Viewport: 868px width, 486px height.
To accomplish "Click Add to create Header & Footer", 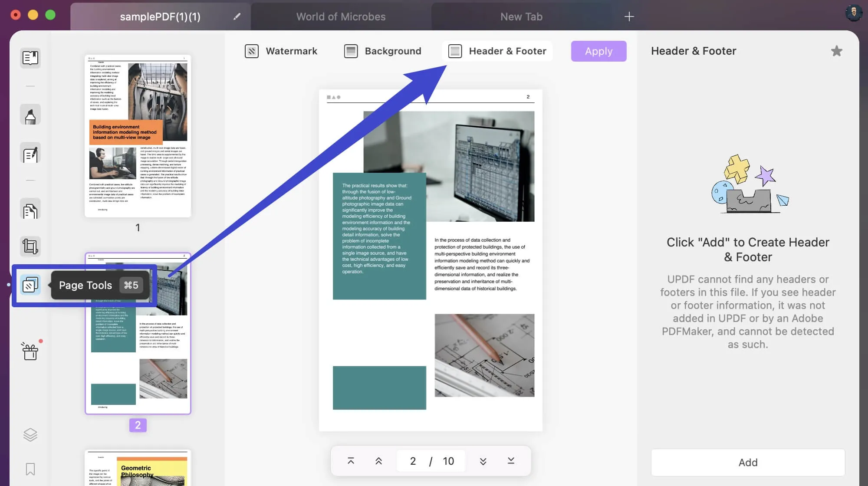I will coord(748,462).
